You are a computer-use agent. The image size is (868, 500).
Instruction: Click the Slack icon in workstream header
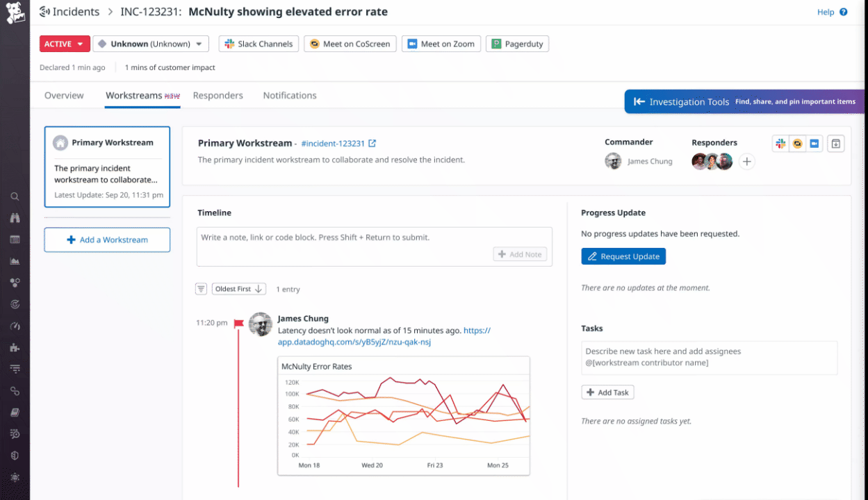click(x=781, y=144)
